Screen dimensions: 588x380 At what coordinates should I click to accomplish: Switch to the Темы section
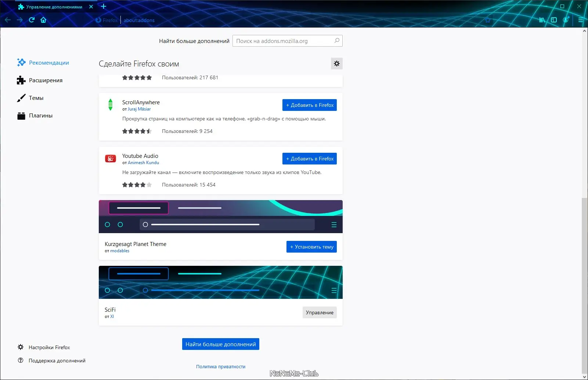click(x=30, y=98)
